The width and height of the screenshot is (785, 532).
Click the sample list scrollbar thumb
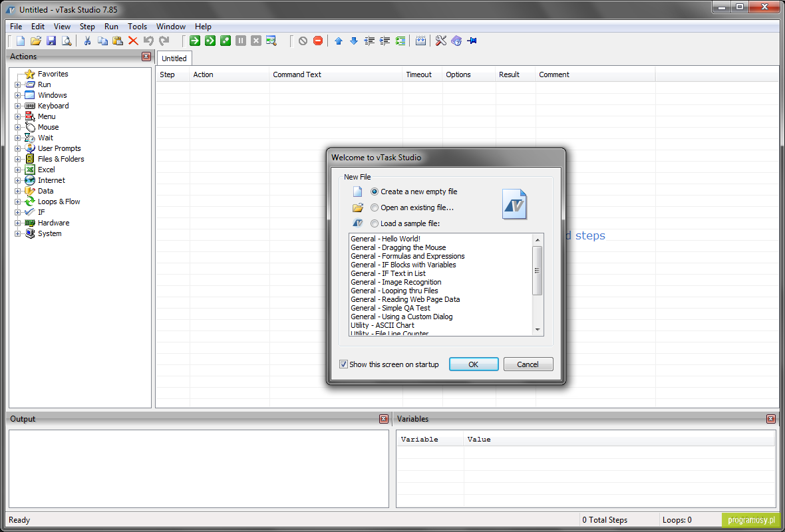coord(537,271)
